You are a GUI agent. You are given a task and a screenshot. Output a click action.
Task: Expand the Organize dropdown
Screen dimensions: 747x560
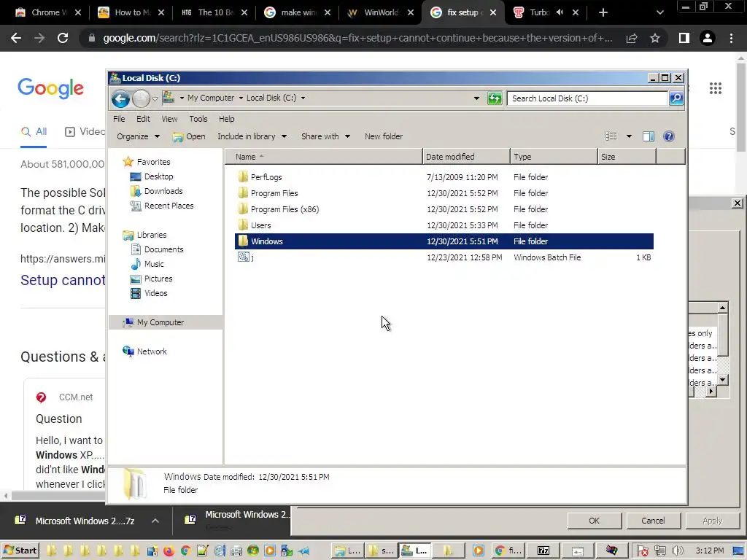(x=138, y=136)
